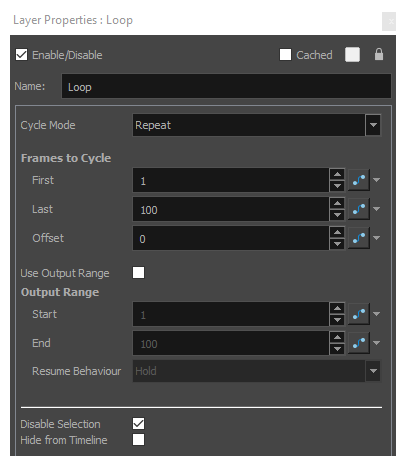Open the Cycle Mode dropdown
The width and height of the screenshot is (406, 466).
256,125
